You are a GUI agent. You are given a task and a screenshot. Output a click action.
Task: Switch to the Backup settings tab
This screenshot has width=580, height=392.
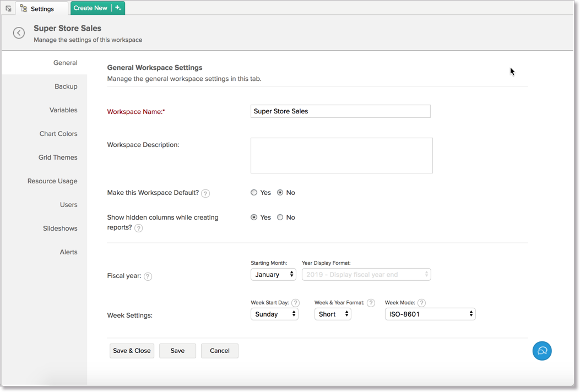pos(66,86)
